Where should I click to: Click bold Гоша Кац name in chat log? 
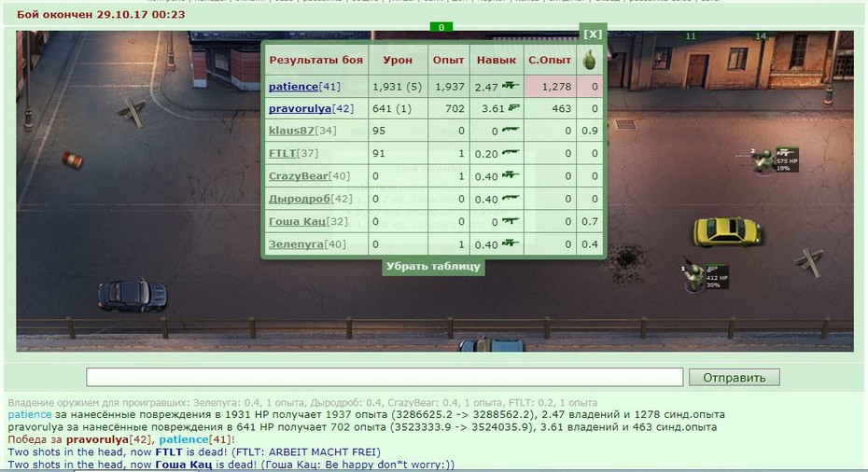(x=183, y=465)
